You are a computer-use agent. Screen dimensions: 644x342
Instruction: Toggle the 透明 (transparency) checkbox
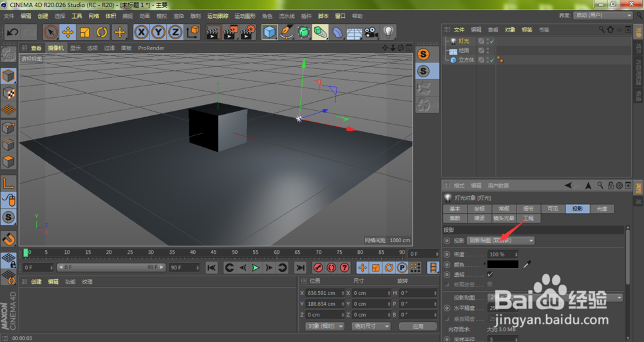490,274
